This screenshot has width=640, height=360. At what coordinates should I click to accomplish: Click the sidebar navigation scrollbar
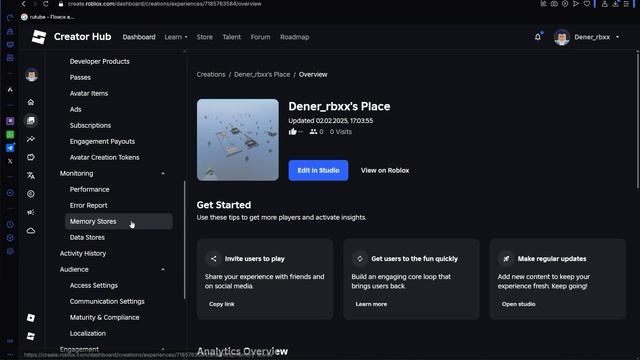[184, 240]
